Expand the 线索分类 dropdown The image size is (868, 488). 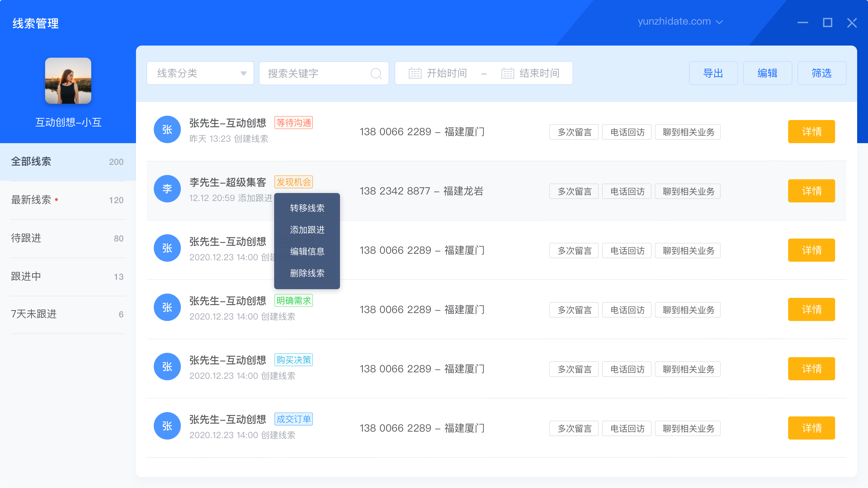[200, 73]
